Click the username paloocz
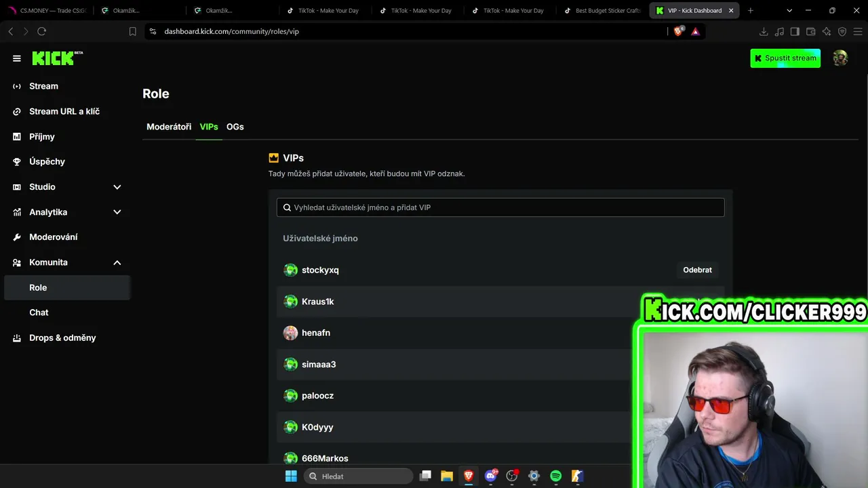Image resolution: width=868 pixels, height=488 pixels. click(317, 396)
